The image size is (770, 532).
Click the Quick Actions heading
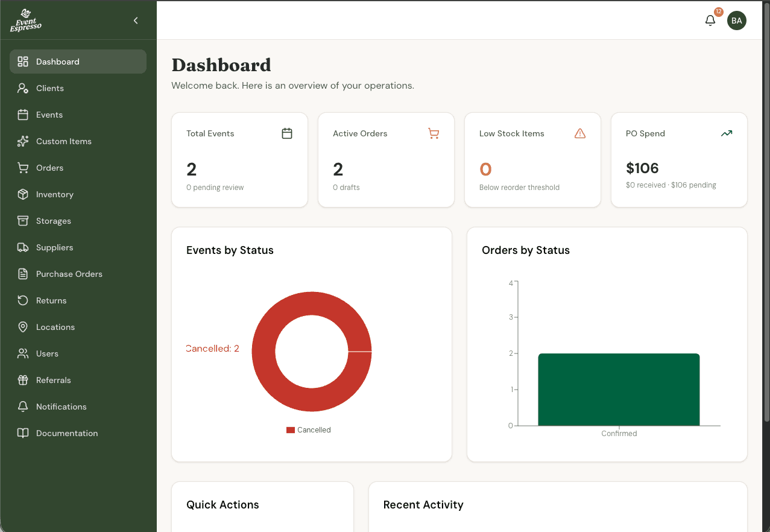(222, 505)
